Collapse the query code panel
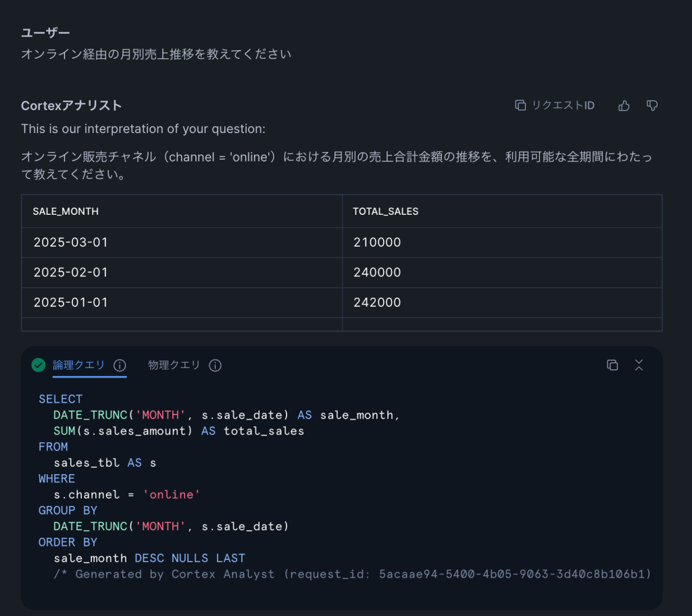 click(639, 365)
